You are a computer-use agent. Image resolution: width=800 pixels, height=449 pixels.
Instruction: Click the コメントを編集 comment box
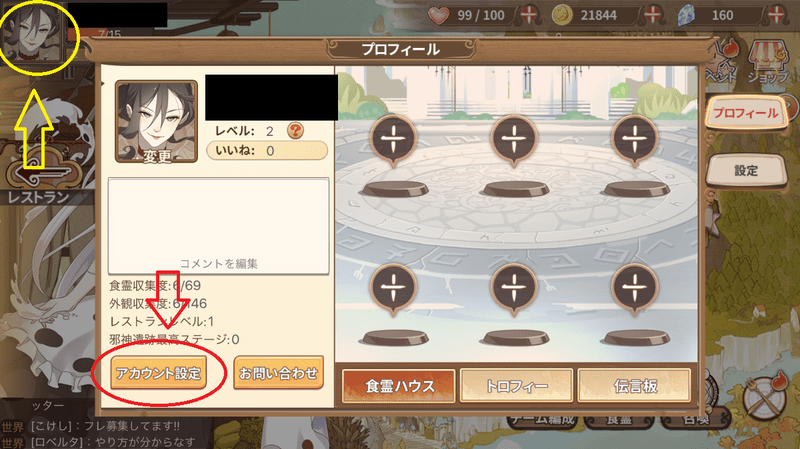(218, 226)
